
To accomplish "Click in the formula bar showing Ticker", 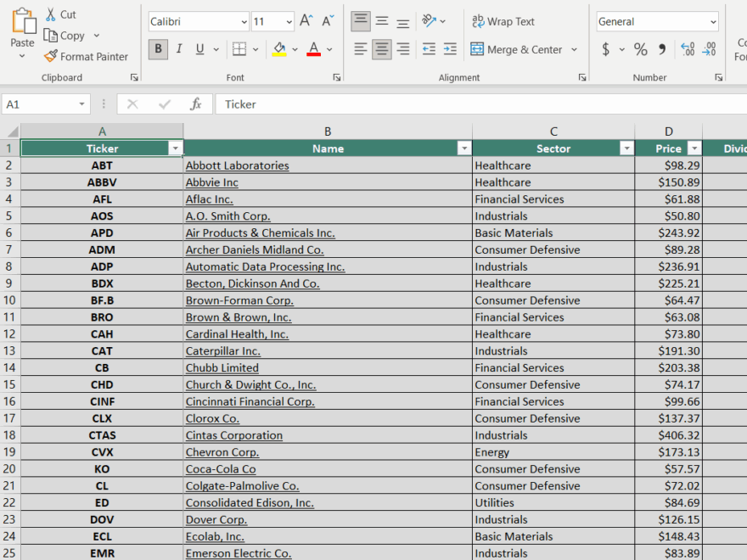I will (x=481, y=104).
